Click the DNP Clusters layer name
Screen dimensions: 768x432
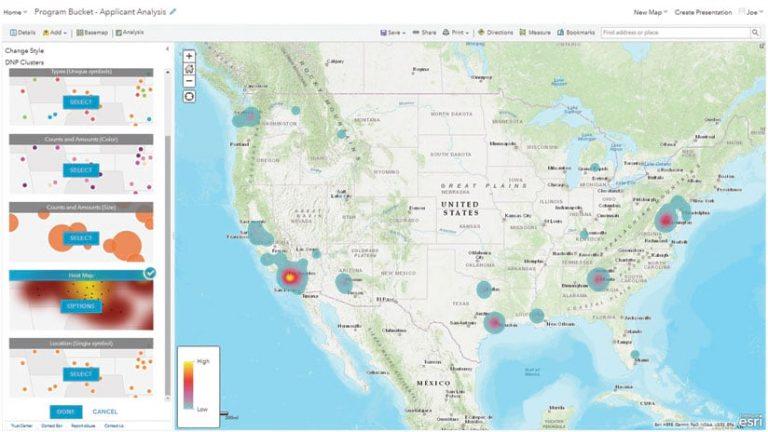(24, 63)
